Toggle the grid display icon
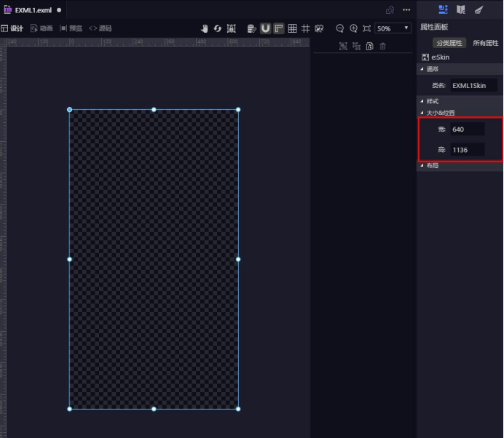Image resolution: width=504 pixels, height=438 pixels. [x=292, y=28]
